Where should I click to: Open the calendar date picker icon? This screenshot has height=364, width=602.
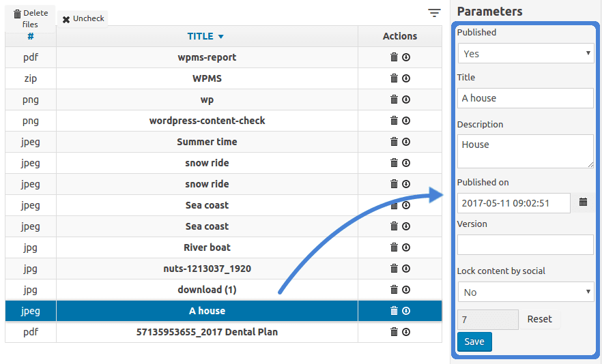click(x=583, y=202)
